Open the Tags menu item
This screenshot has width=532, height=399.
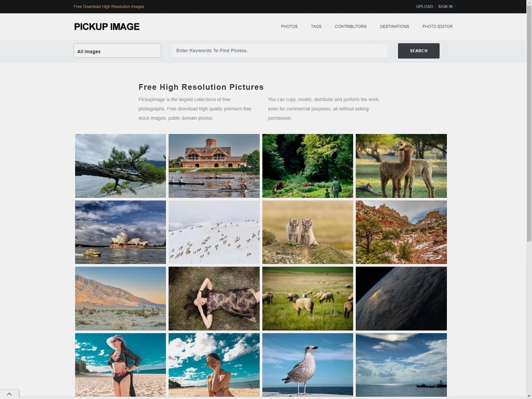coord(316,27)
